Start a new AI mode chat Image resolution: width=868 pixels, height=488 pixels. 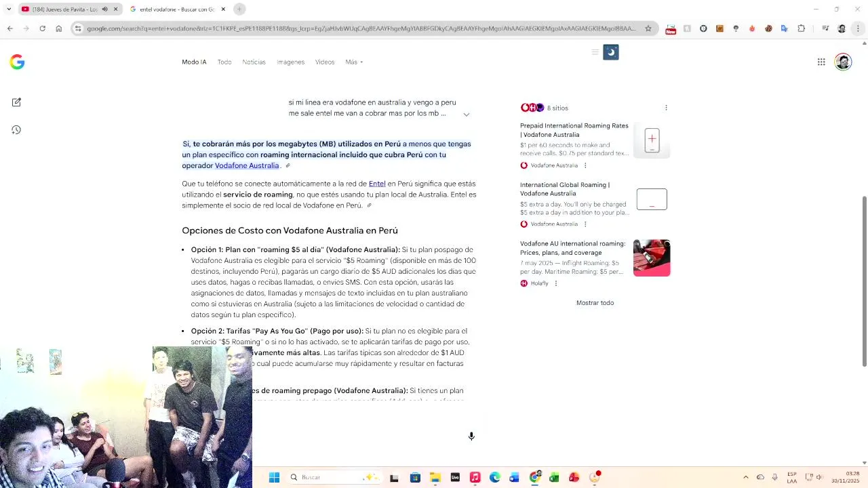(x=16, y=102)
